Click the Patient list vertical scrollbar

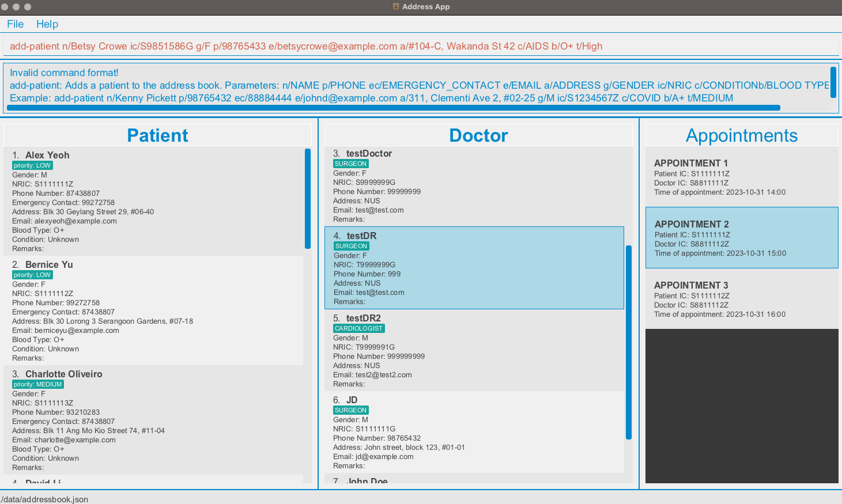click(x=308, y=199)
